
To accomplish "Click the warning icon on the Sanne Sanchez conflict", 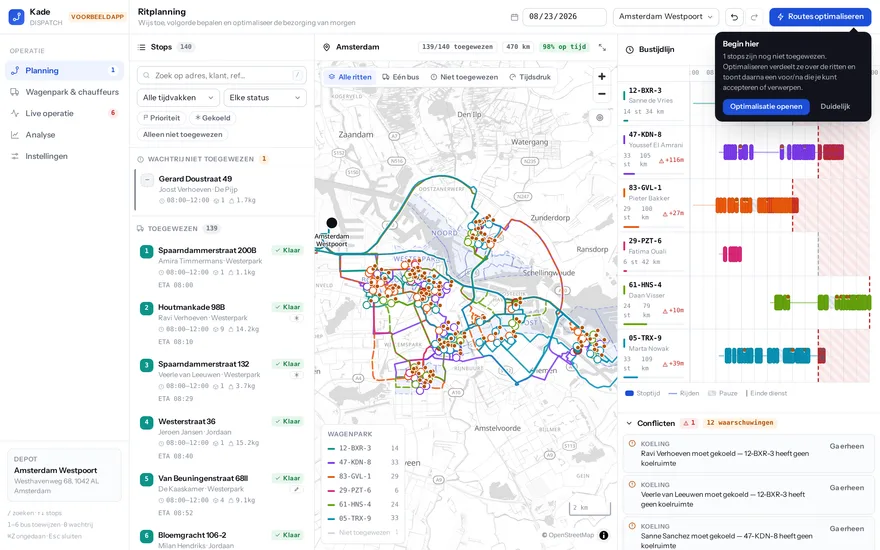I will pos(632,526).
